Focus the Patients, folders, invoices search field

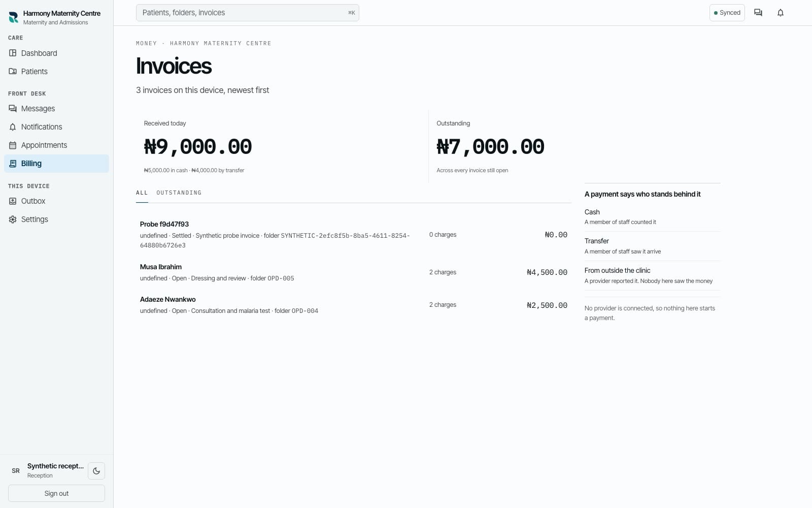248,13
